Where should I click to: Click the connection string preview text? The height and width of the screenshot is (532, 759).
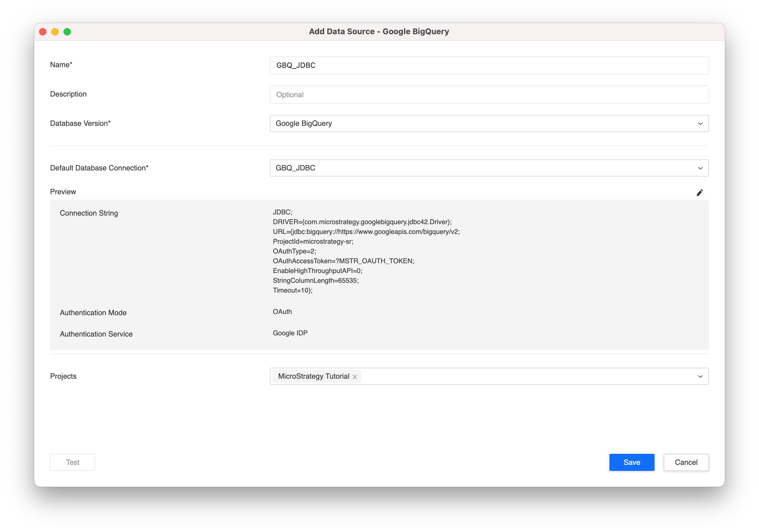(x=362, y=251)
